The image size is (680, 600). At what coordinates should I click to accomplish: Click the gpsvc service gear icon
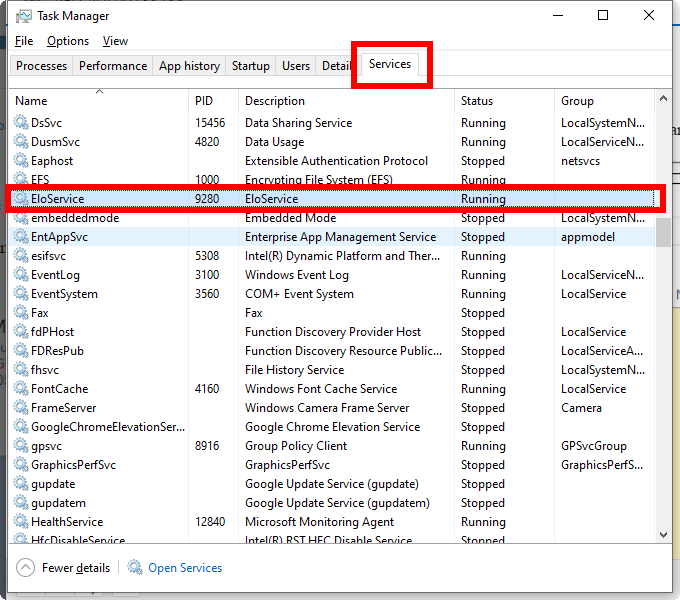point(21,446)
